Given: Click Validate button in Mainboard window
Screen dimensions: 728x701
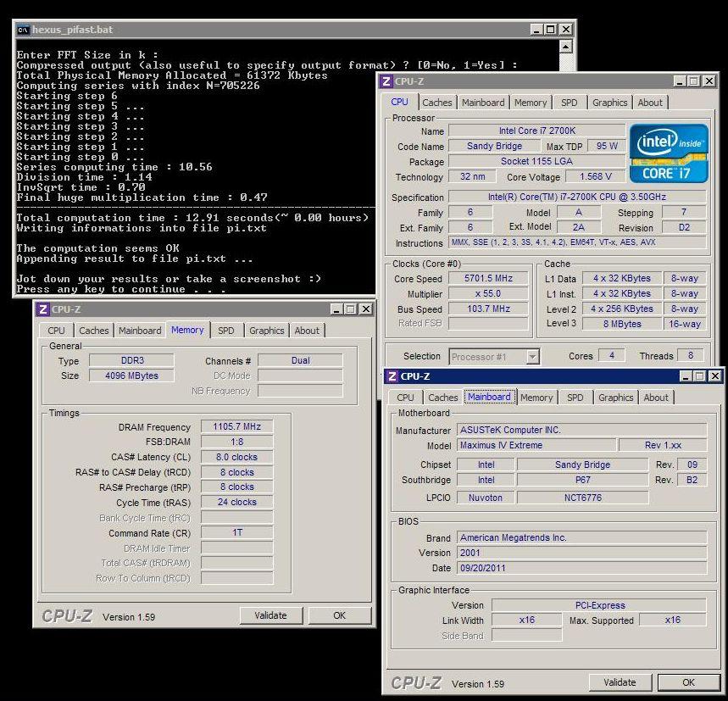Looking at the screenshot, I should (620, 682).
